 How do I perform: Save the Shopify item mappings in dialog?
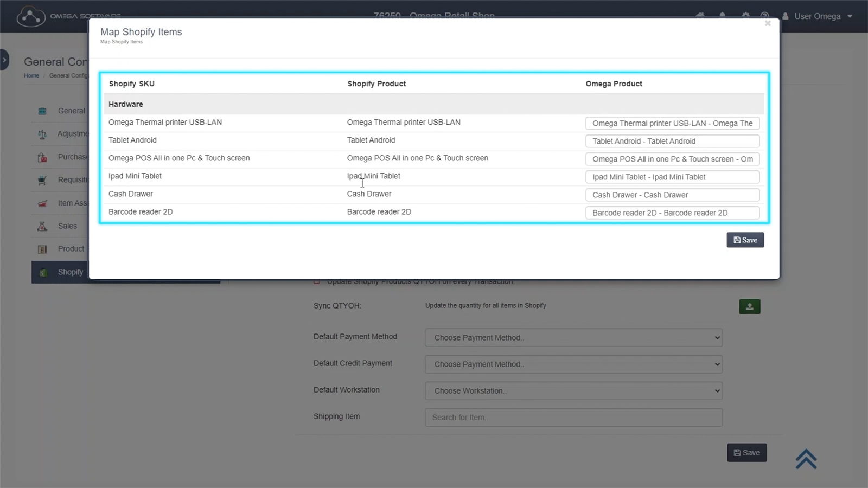(x=745, y=240)
